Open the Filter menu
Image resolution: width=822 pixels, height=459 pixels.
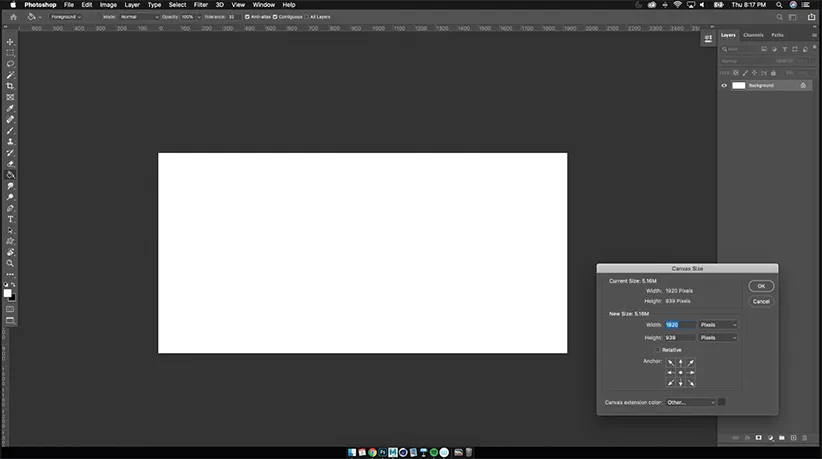click(201, 5)
